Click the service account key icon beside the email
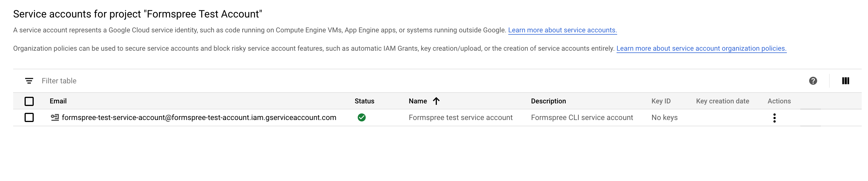 pos(55,117)
